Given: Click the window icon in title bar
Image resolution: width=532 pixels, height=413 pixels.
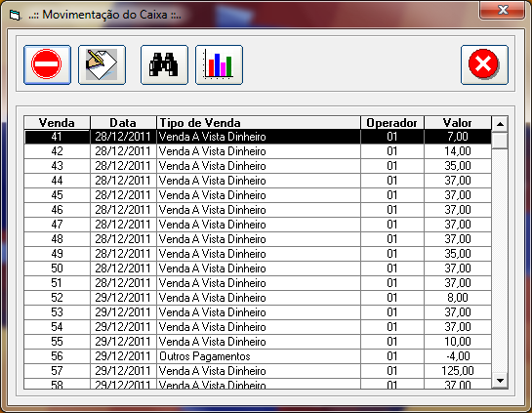Looking at the screenshot, I should (15, 16).
